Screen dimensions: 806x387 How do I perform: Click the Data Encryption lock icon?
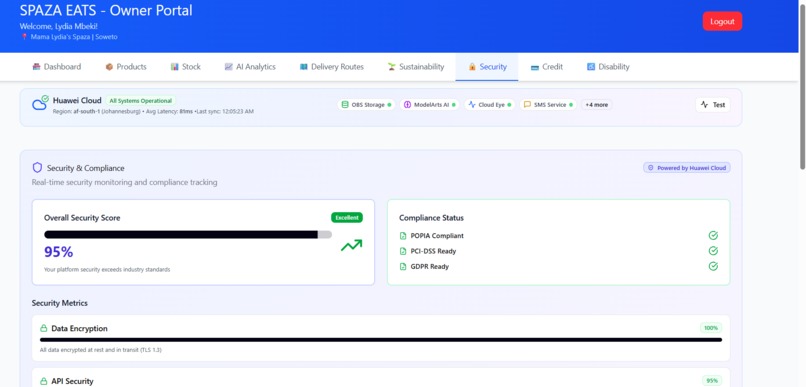[44, 328]
